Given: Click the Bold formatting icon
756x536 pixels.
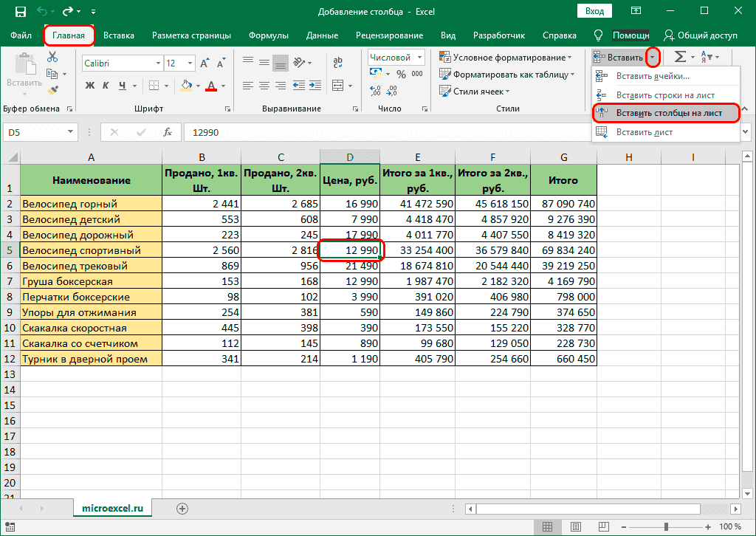Looking at the screenshot, I should pos(89,86).
